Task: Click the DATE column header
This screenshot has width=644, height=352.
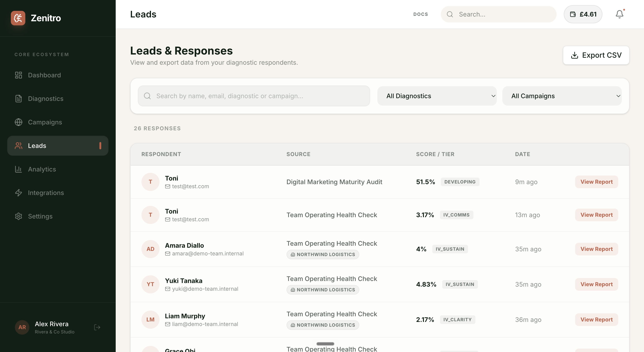Action: click(522, 154)
